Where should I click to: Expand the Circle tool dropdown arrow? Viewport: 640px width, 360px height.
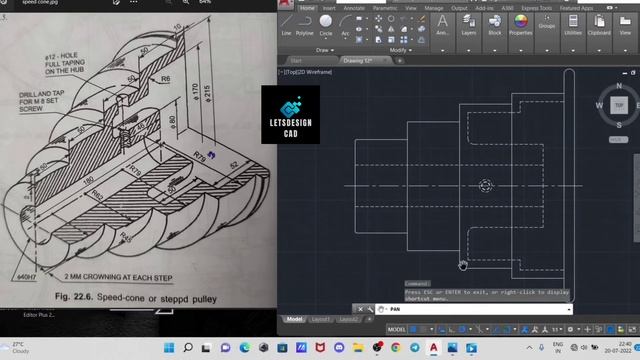tap(326, 39)
